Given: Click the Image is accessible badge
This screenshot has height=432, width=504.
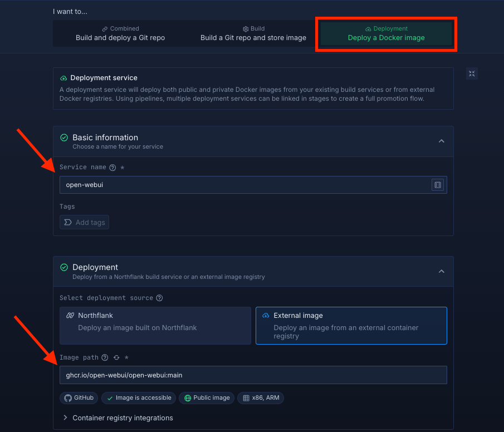Looking at the screenshot, I should pos(139,398).
